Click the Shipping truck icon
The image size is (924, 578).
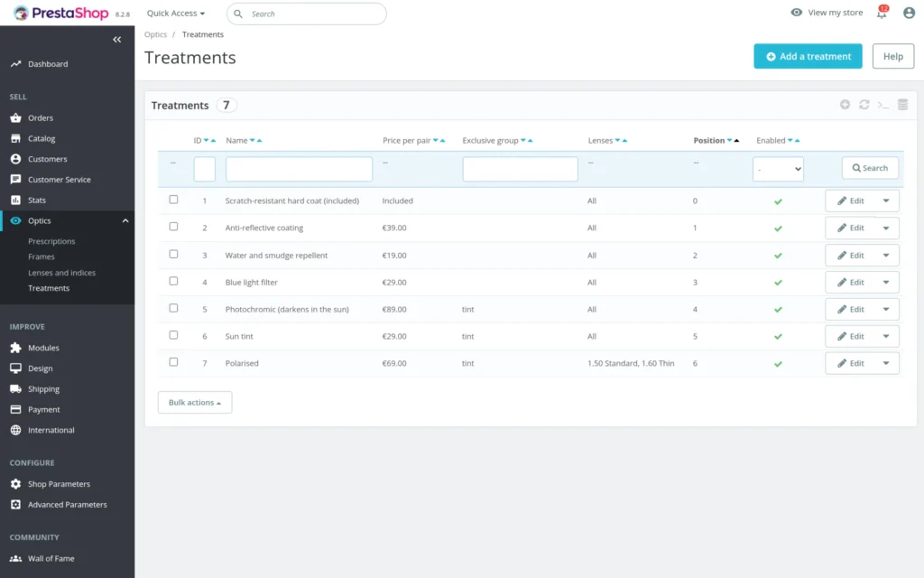pyautogui.click(x=16, y=388)
